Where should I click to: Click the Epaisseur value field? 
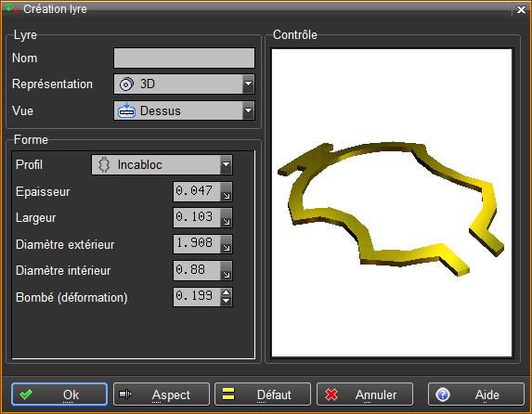pos(197,192)
